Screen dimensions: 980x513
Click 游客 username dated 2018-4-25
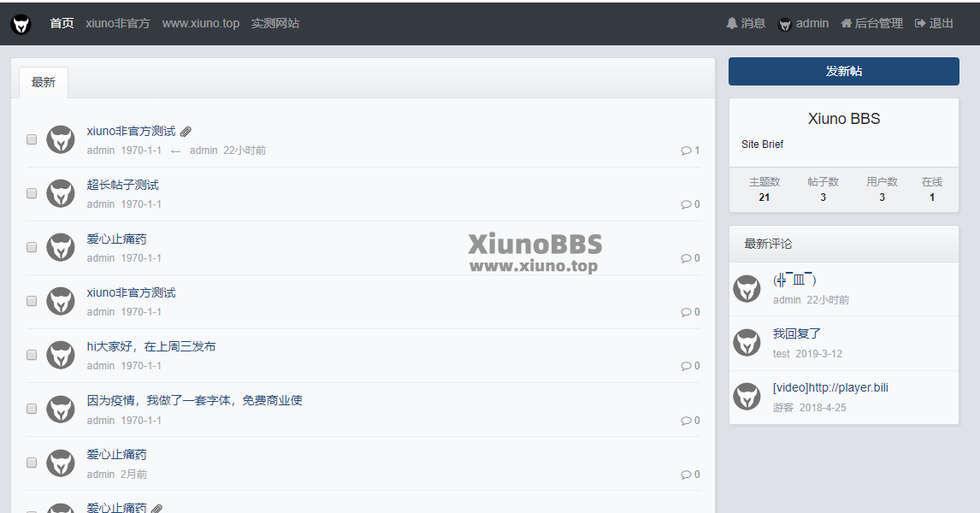tap(783, 407)
